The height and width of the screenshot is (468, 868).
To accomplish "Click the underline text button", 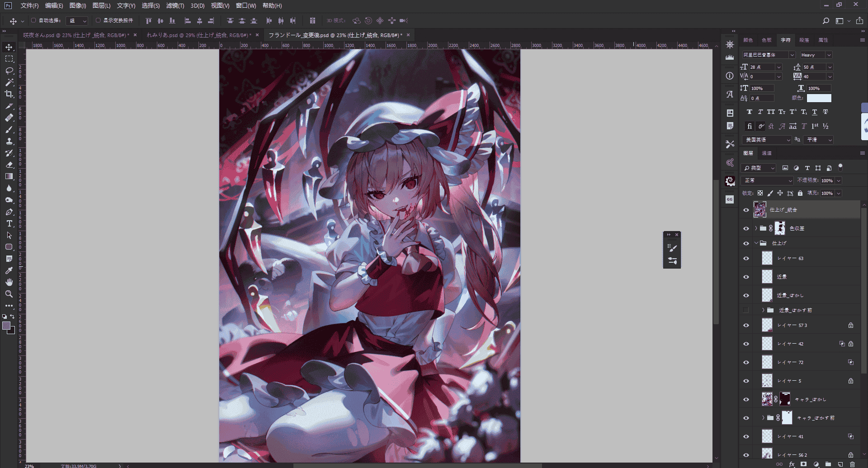I will tap(815, 112).
